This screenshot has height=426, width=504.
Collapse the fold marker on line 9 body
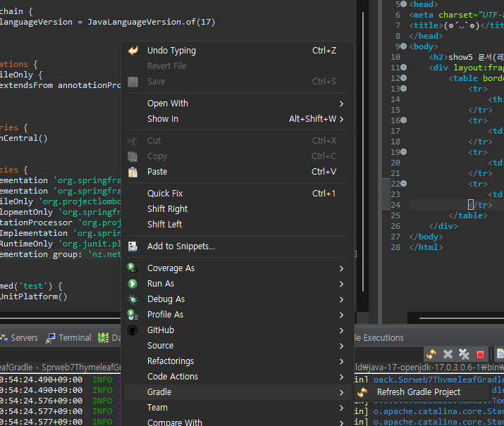404,46
